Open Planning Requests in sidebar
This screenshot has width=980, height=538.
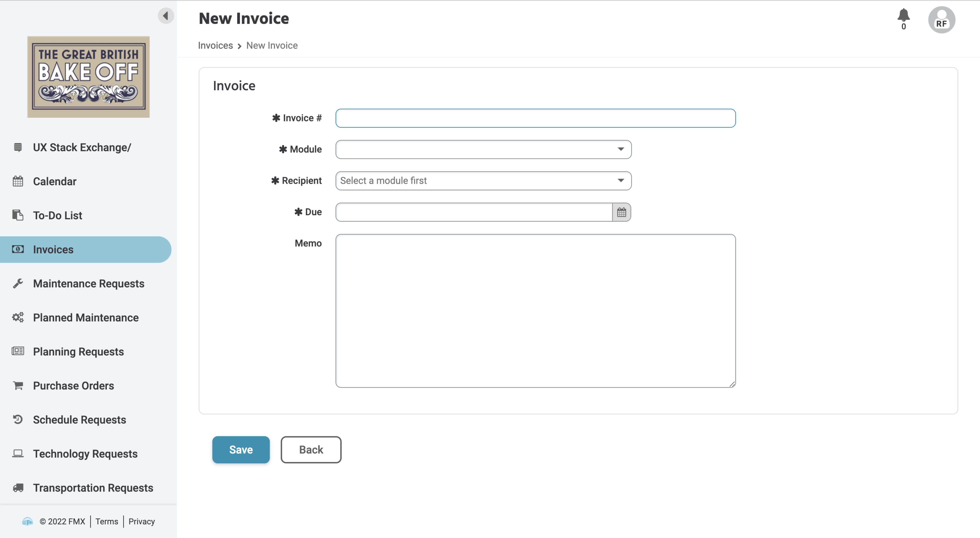coord(78,351)
